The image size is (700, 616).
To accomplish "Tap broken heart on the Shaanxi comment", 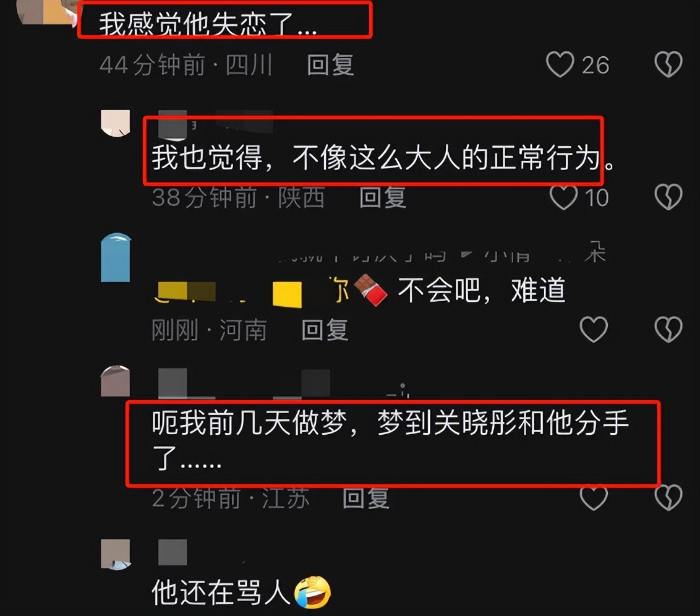I will tap(668, 197).
